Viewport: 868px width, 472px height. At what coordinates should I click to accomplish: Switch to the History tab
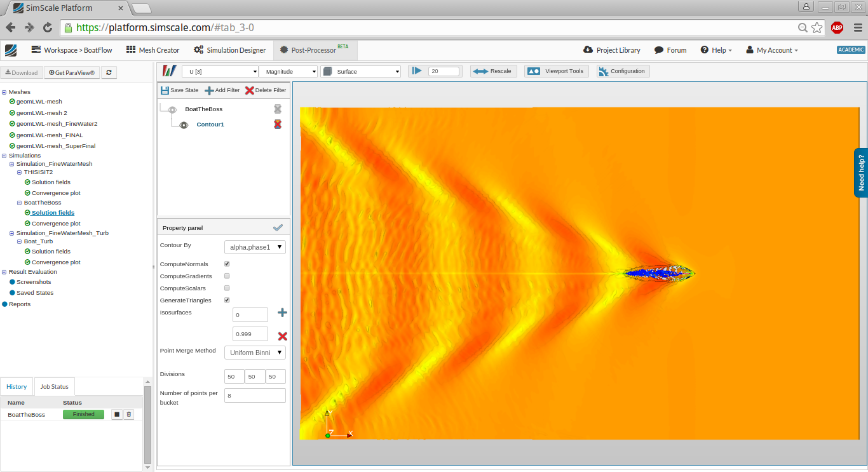click(x=17, y=386)
